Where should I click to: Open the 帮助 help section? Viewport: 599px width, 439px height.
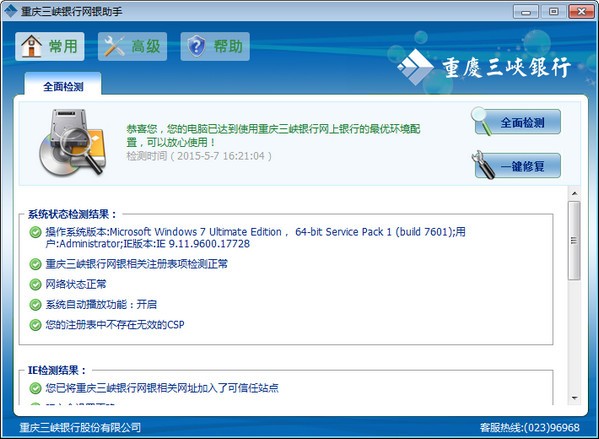click(x=215, y=47)
